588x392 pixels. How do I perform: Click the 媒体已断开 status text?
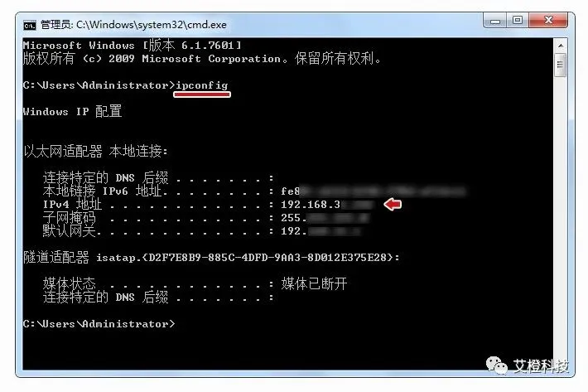click(314, 283)
